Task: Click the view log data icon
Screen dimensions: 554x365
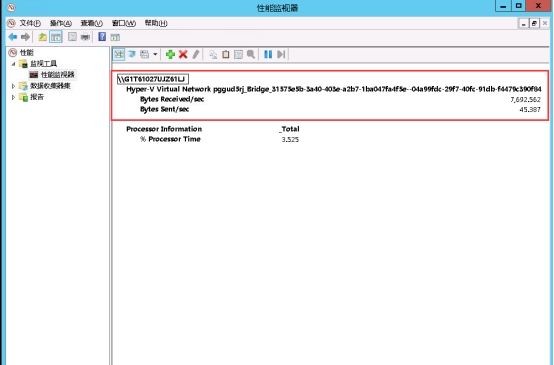Action: pos(132,54)
